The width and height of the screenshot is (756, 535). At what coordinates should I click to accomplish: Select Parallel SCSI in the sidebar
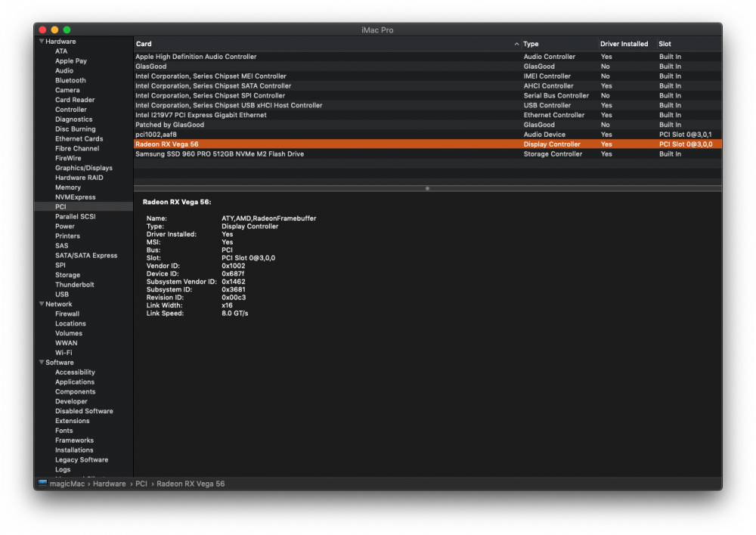coord(75,216)
